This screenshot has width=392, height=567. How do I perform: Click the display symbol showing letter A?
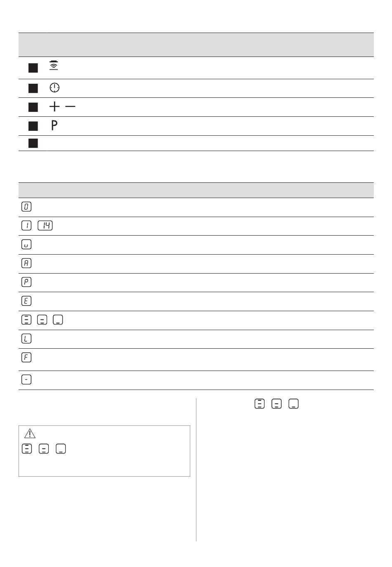26,263
